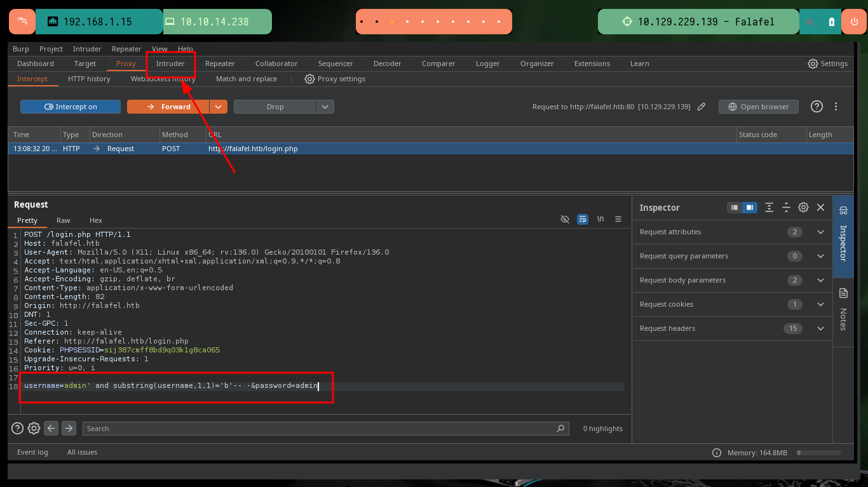Switch to HTTP history sub-tab
868x487 pixels.
pyautogui.click(x=89, y=79)
